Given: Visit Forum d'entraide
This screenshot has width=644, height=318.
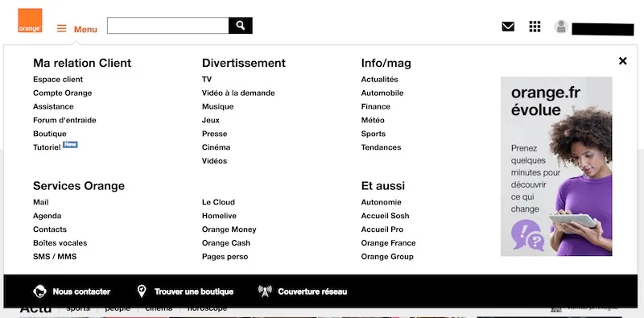Looking at the screenshot, I should tap(64, 120).
